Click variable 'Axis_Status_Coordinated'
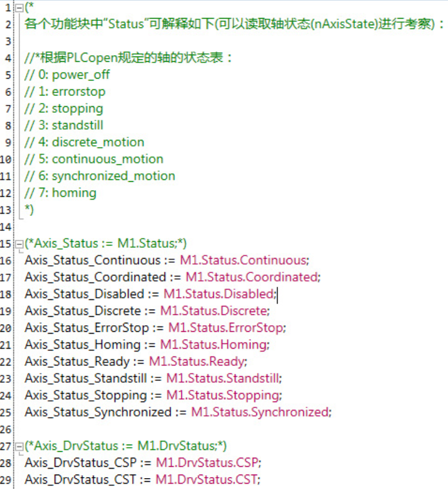The height and width of the screenshot is (489, 448). [95, 277]
